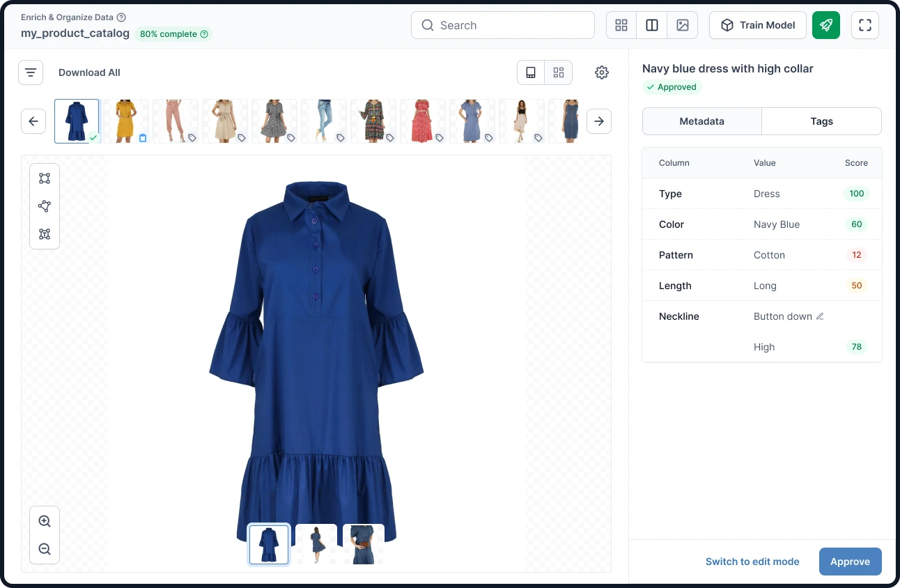Image resolution: width=900 pixels, height=588 pixels.
Task: Show the model back view image thumbnail
Action: 316,544
